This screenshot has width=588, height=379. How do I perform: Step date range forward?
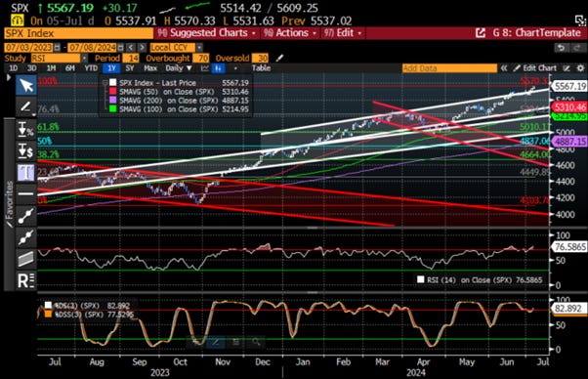[142, 48]
